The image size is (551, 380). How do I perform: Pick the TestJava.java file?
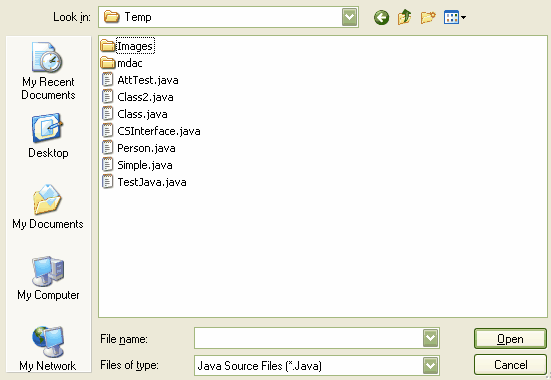click(144, 182)
